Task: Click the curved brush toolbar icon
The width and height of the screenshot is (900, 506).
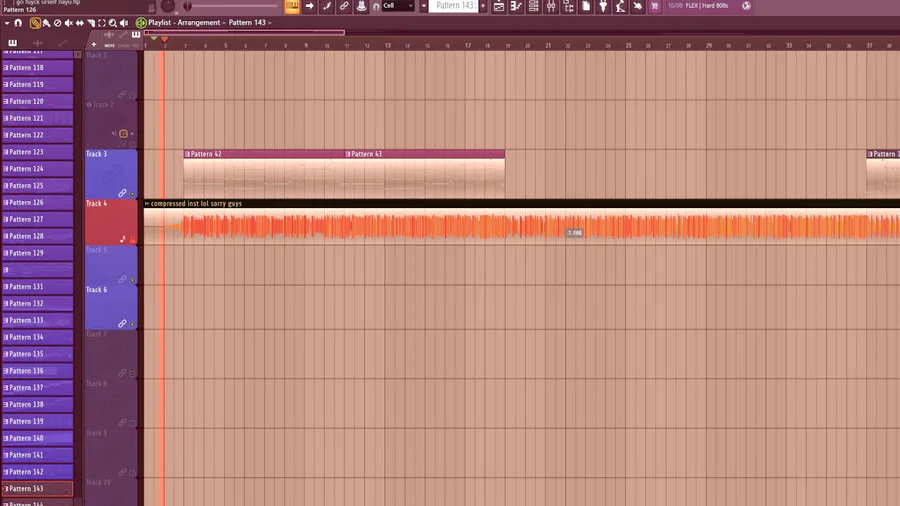Action: click(x=327, y=6)
